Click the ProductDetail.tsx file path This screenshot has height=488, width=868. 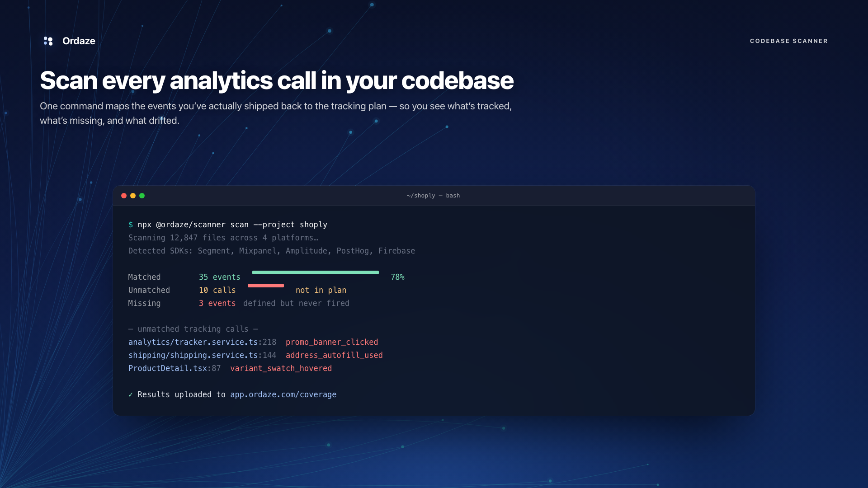point(167,368)
